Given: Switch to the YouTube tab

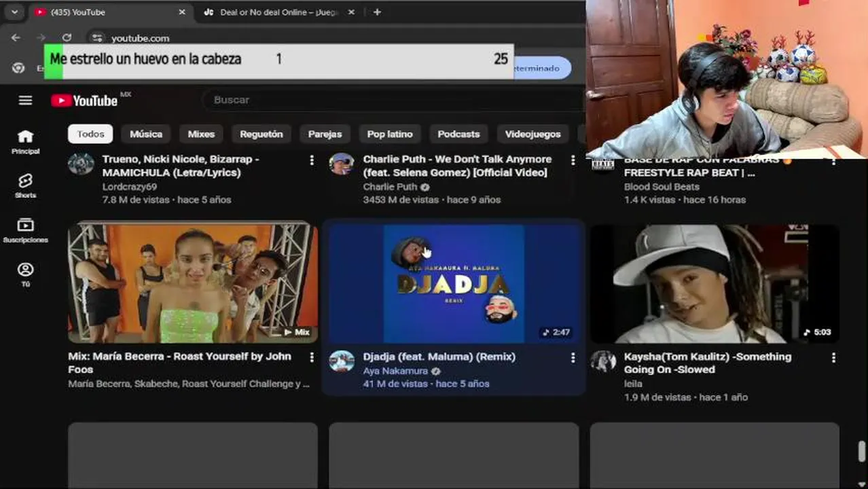Looking at the screenshot, I should tap(110, 12).
